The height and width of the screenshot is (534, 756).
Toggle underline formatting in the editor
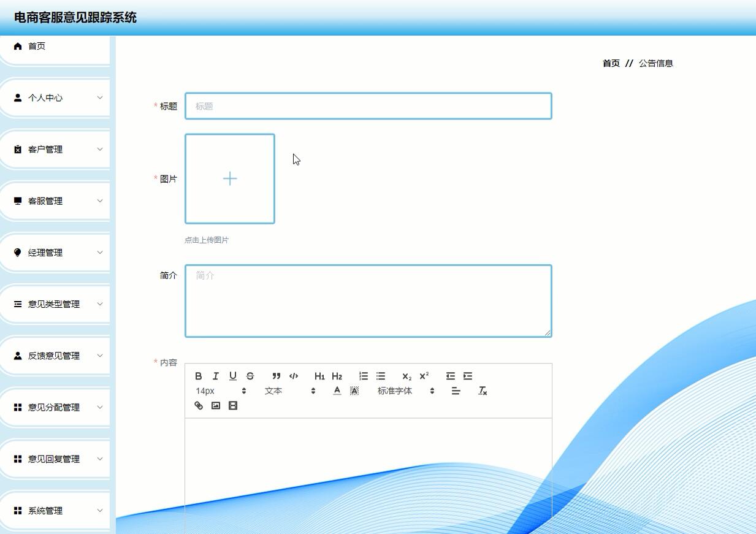point(233,376)
